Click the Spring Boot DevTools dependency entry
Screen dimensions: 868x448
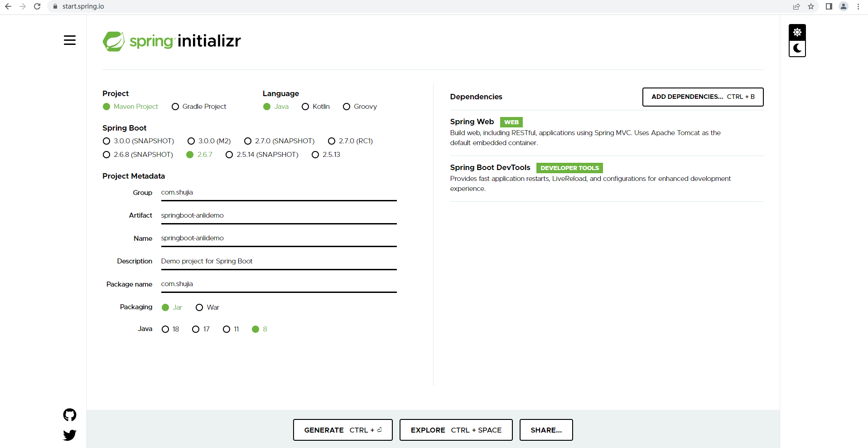(607, 178)
